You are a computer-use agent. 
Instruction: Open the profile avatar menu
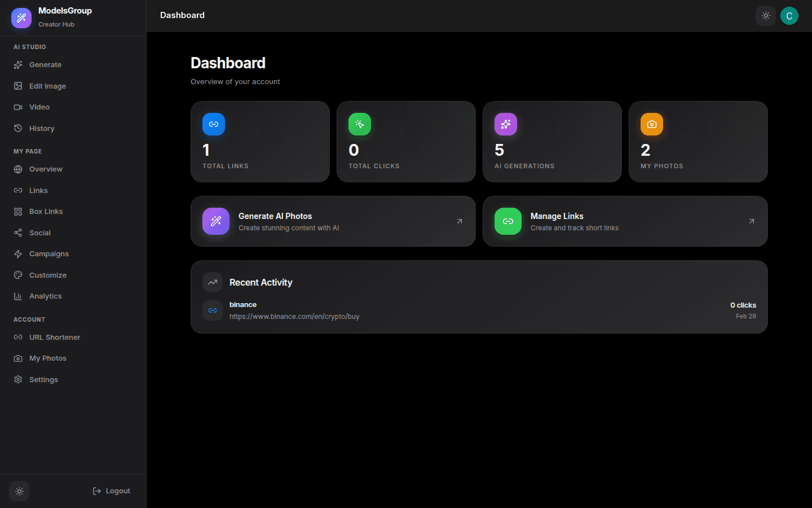tap(789, 16)
